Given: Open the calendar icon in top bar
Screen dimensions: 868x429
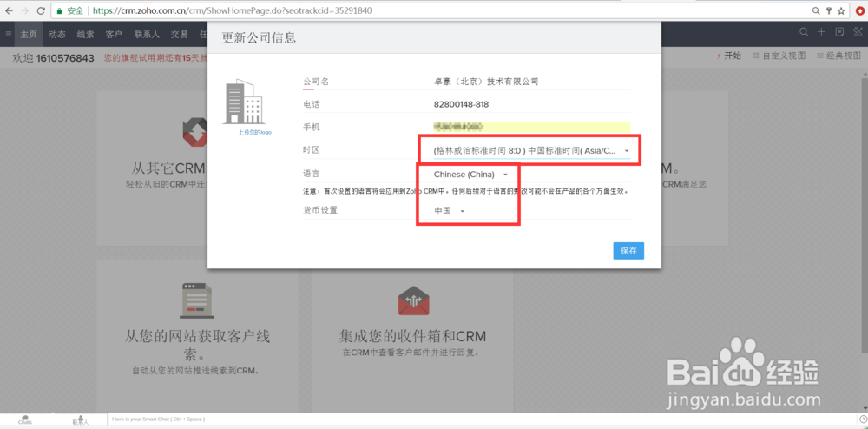Looking at the screenshot, I should [839, 32].
